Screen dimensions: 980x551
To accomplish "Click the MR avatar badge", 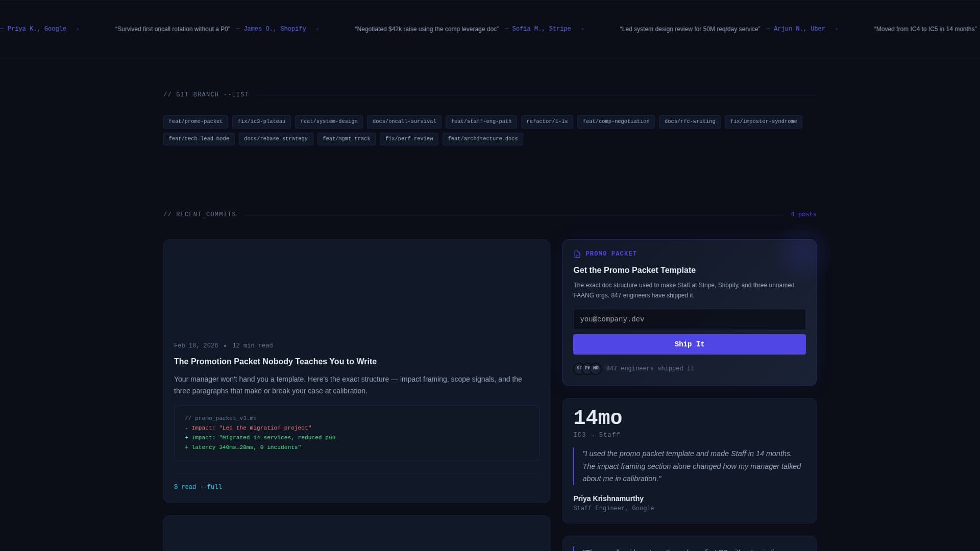I will [596, 368].
